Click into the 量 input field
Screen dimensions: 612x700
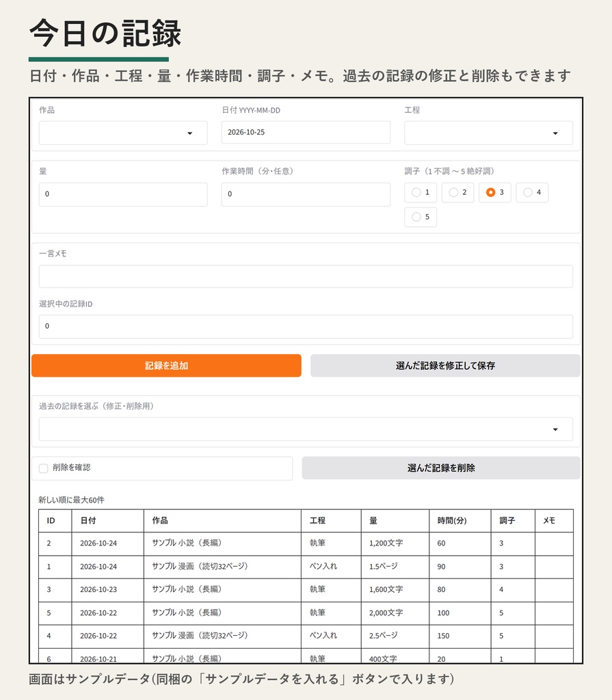click(123, 194)
